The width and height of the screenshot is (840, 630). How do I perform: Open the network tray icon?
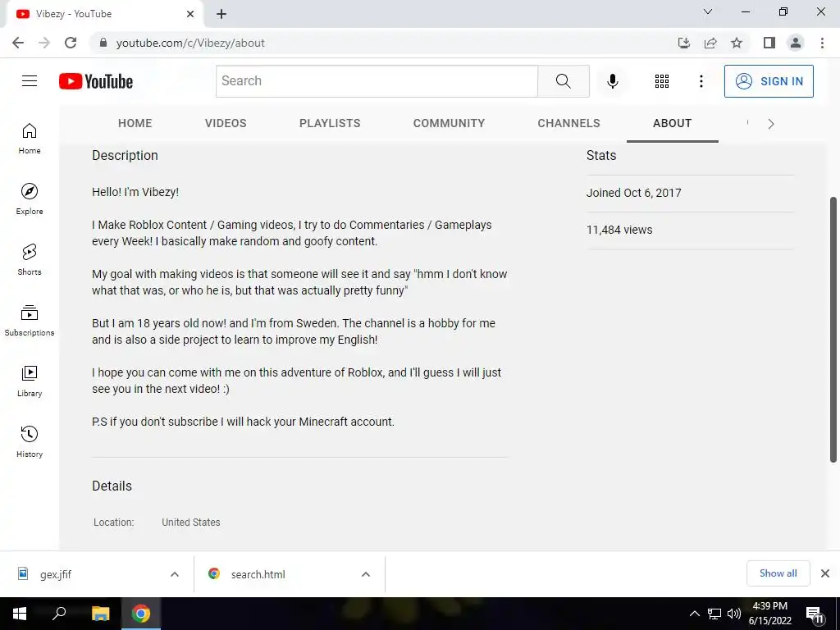[x=714, y=614]
